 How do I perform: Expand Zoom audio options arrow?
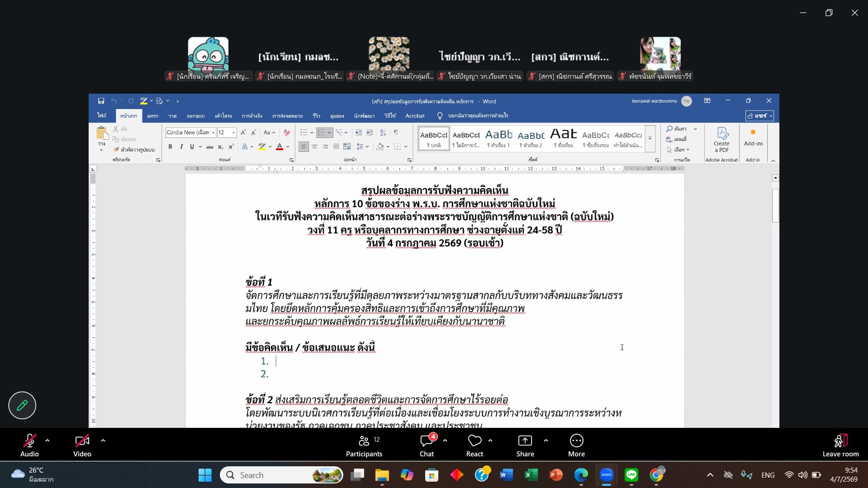(47, 441)
